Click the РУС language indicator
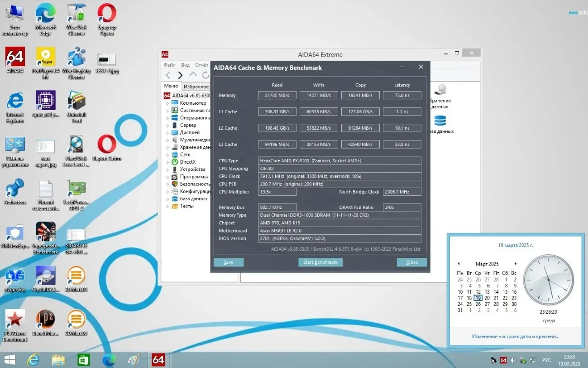 pyautogui.click(x=547, y=360)
